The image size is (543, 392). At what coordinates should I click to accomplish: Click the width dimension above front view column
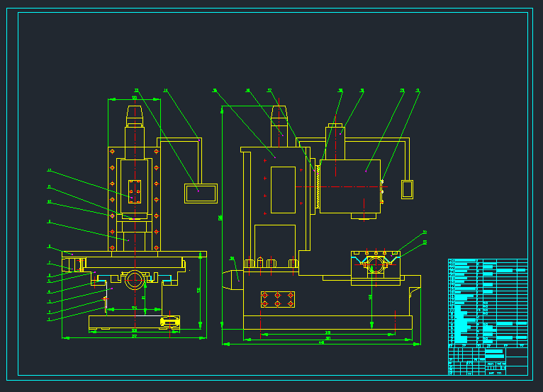point(135,99)
